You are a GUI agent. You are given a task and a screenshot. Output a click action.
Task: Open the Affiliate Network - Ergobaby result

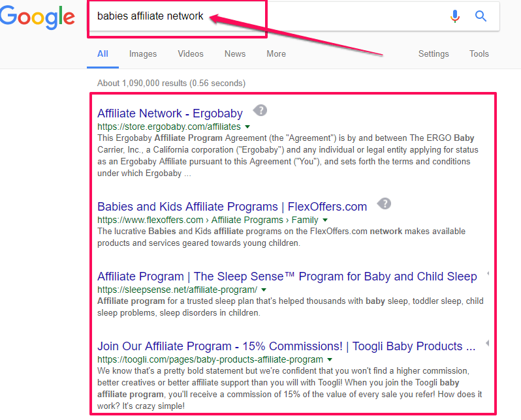[x=170, y=113]
